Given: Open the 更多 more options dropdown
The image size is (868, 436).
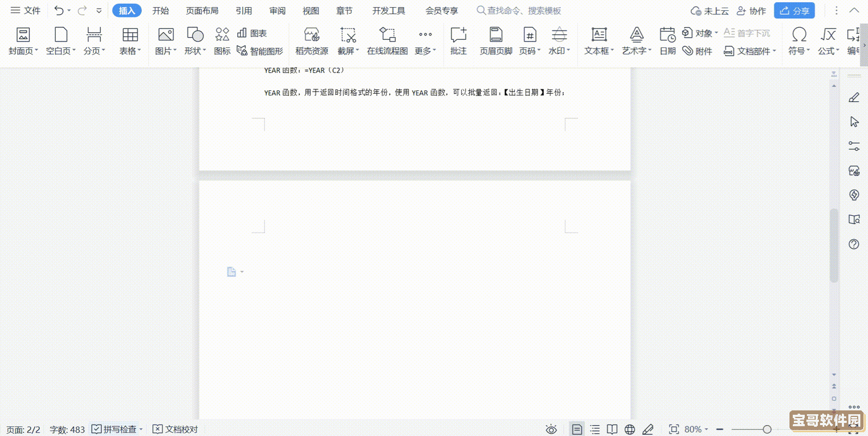Looking at the screenshot, I should pyautogui.click(x=425, y=41).
